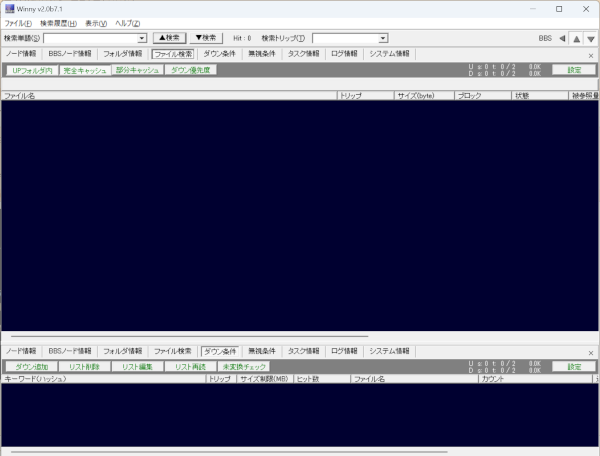
Task: Click the リスト再読 button
Action: (x=191, y=367)
